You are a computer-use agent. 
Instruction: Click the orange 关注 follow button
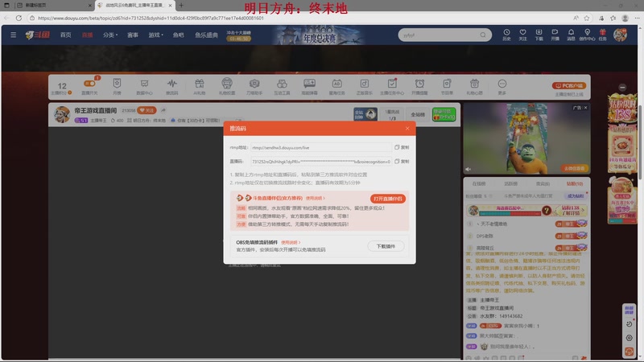[147, 110]
